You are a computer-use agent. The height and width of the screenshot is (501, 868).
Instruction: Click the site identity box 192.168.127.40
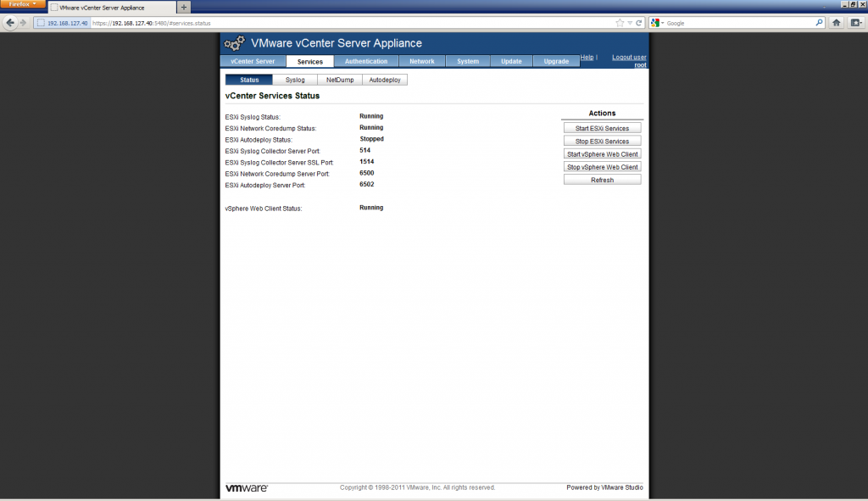[x=62, y=23]
